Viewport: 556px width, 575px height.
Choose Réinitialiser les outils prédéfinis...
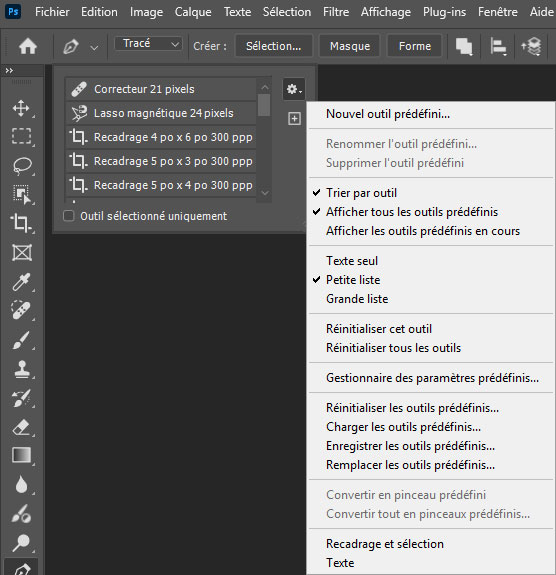click(x=412, y=408)
